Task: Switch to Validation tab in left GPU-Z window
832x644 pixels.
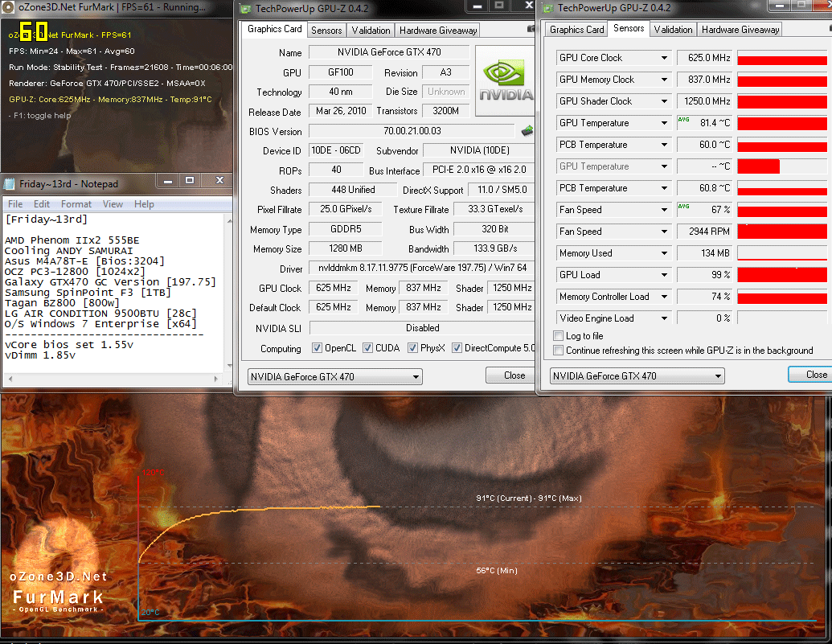Action: pos(371,31)
